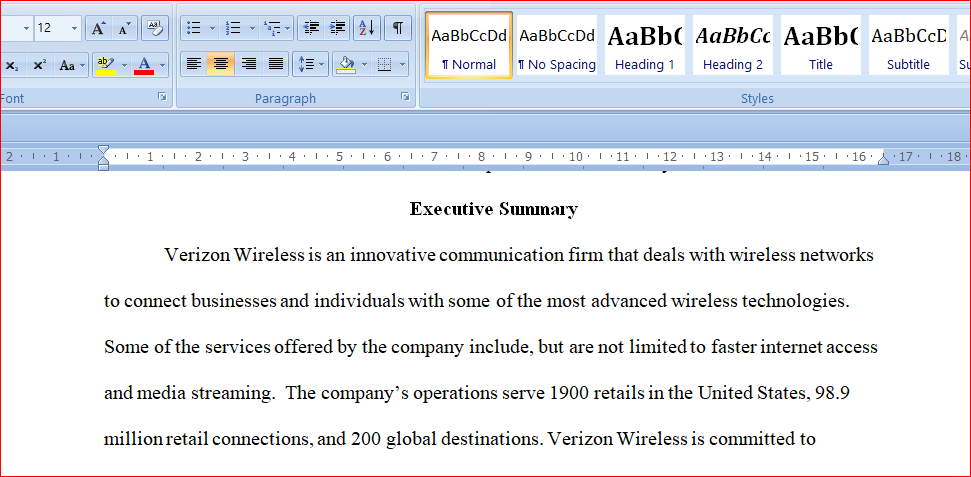Click the Bullets list button
971x477 pixels.
194,28
